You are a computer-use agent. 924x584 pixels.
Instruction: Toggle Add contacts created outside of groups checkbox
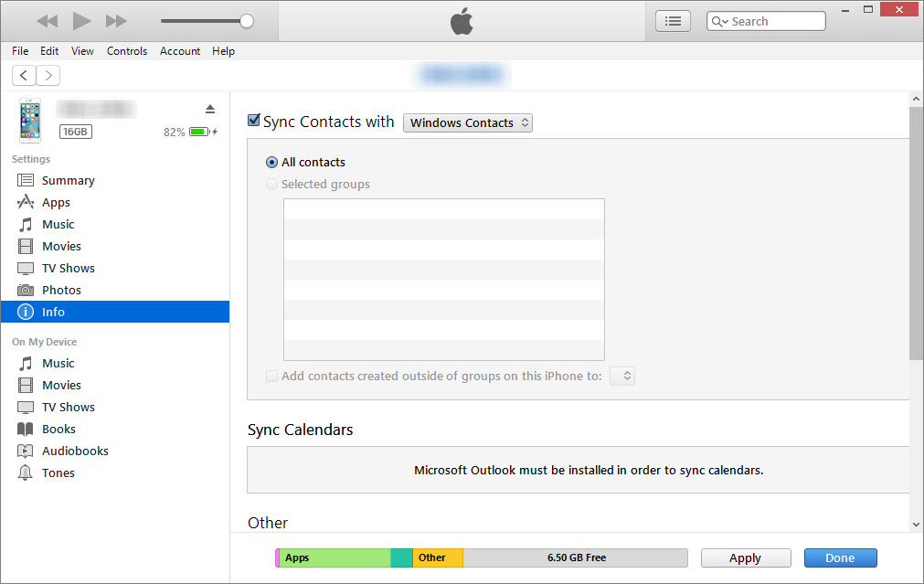[271, 376]
